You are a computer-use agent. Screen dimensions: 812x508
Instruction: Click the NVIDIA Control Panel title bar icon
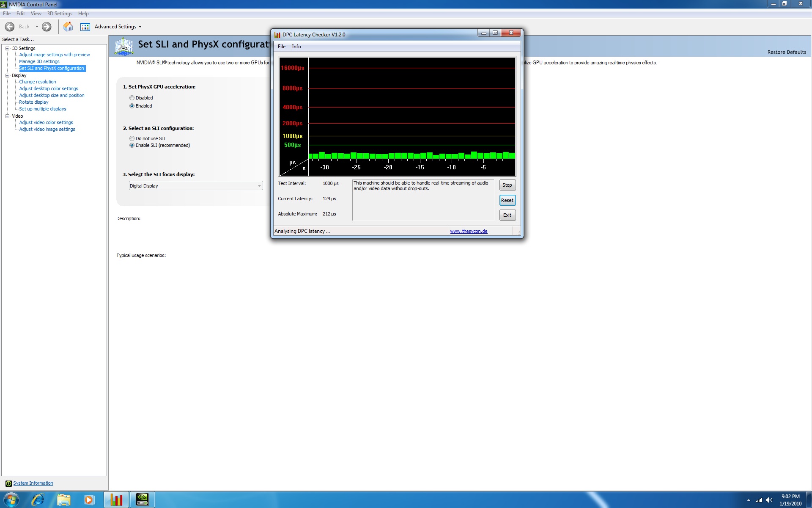point(4,4)
